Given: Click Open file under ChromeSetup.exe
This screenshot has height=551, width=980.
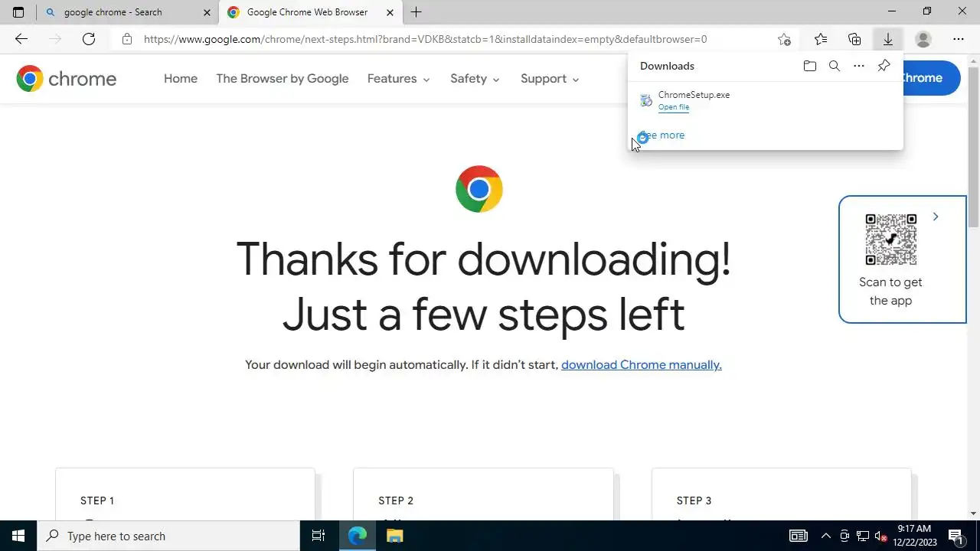Looking at the screenshot, I should pyautogui.click(x=674, y=107).
